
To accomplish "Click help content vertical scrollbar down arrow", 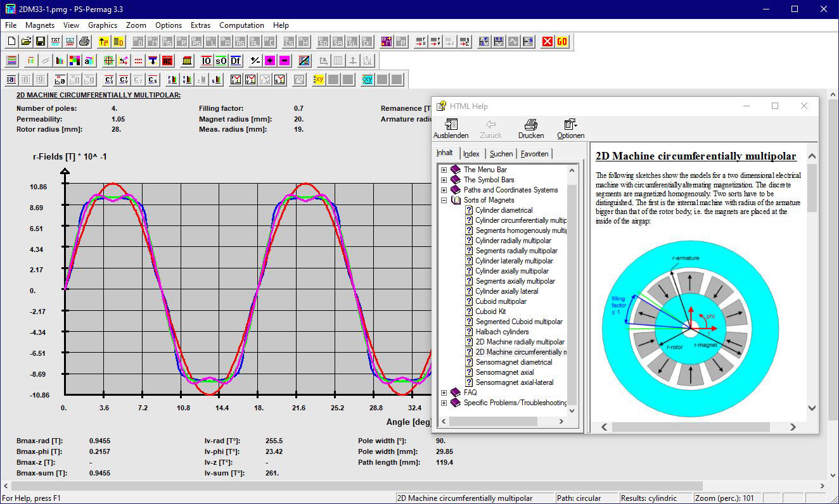I will coord(812,409).
